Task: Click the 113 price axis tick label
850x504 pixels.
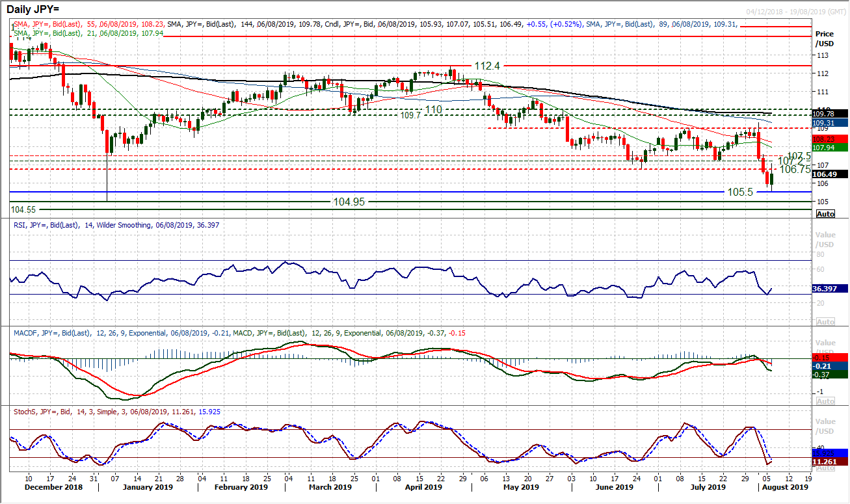Action: point(822,55)
